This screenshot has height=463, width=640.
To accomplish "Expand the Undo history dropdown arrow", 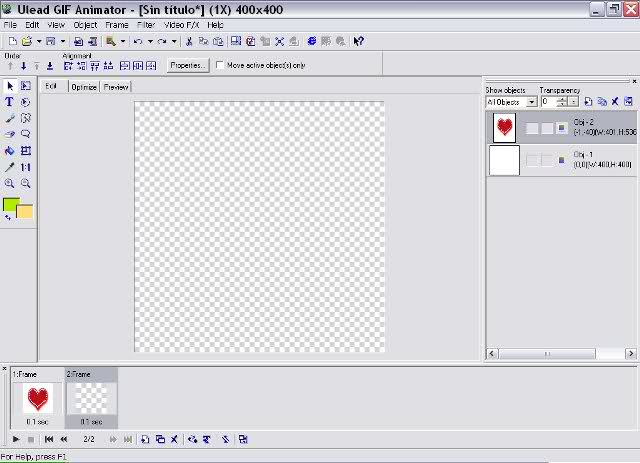I will tap(150, 41).
